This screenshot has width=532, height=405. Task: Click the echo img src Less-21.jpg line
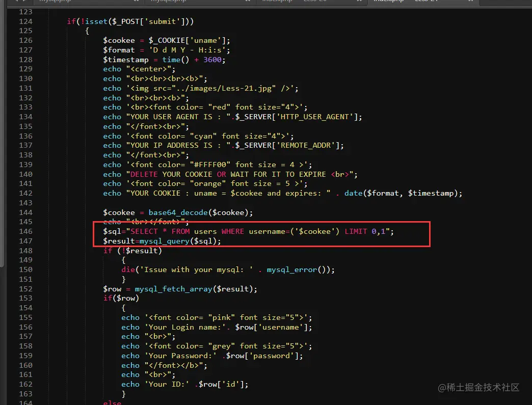click(x=201, y=88)
